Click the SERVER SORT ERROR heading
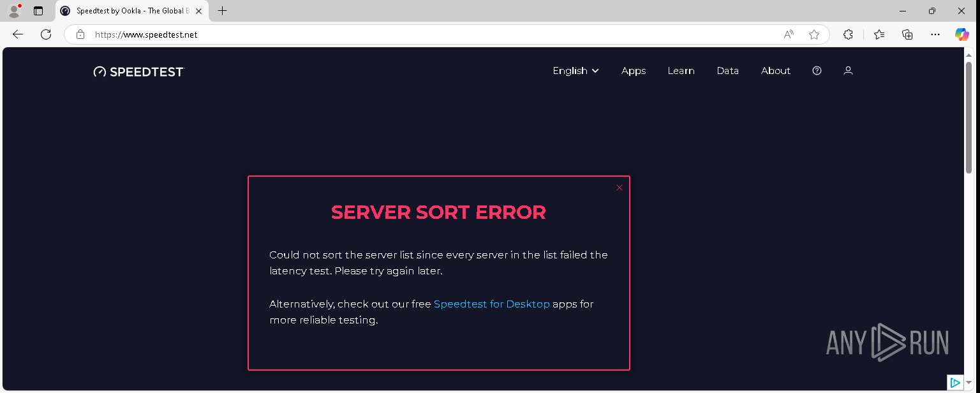 (x=438, y=212)
